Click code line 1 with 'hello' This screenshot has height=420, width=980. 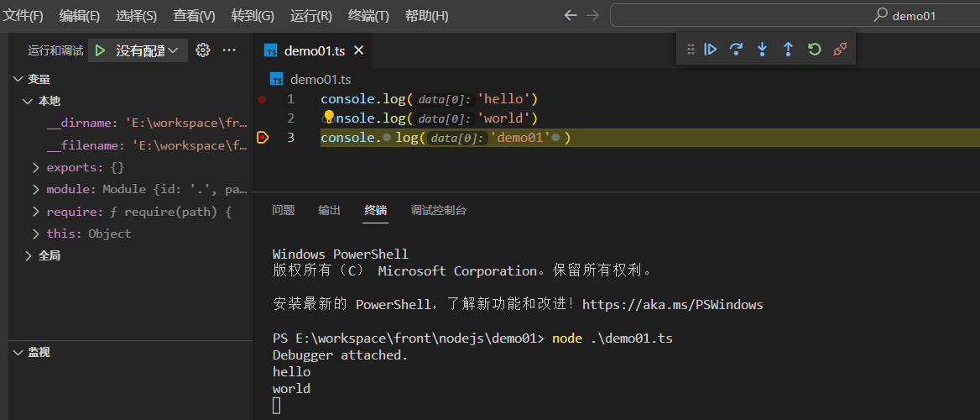pyautogui.click(x=429, y=99)
